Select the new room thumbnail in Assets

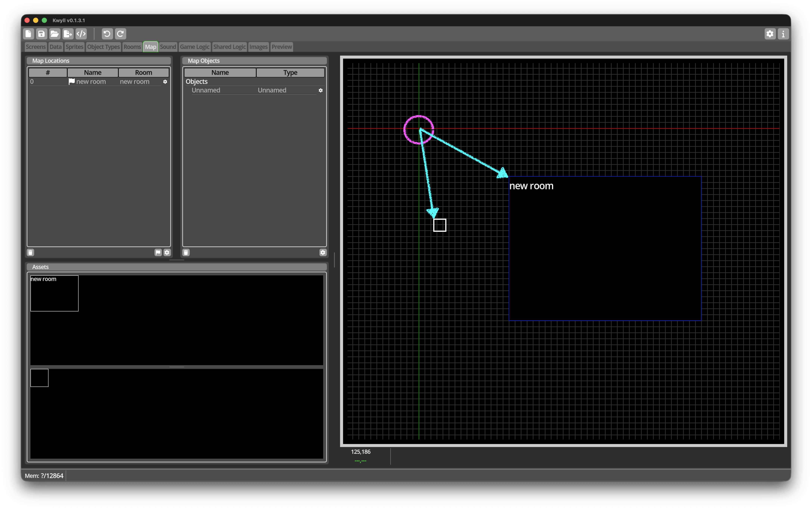click(x=54, y=293)
